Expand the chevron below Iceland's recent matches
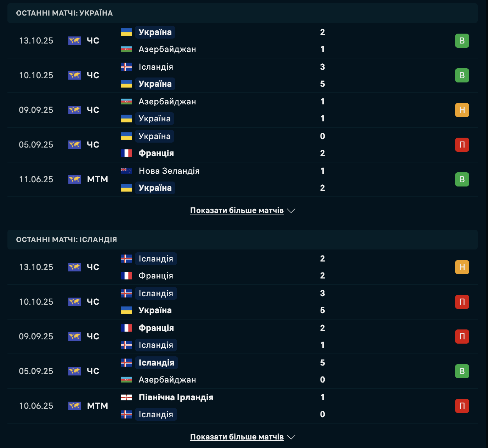This screenshot has width=488, height=448. point(291,437)
